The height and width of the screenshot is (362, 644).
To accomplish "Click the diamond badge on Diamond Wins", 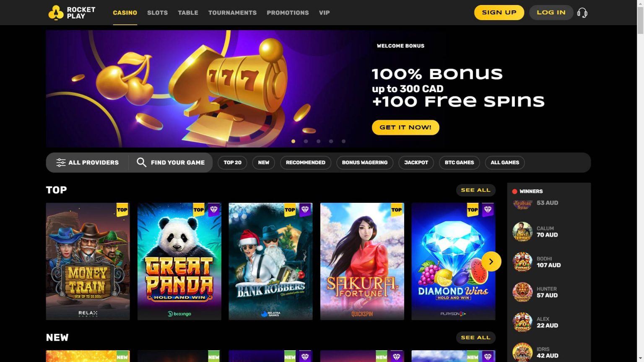I will [x=488, y=209].
